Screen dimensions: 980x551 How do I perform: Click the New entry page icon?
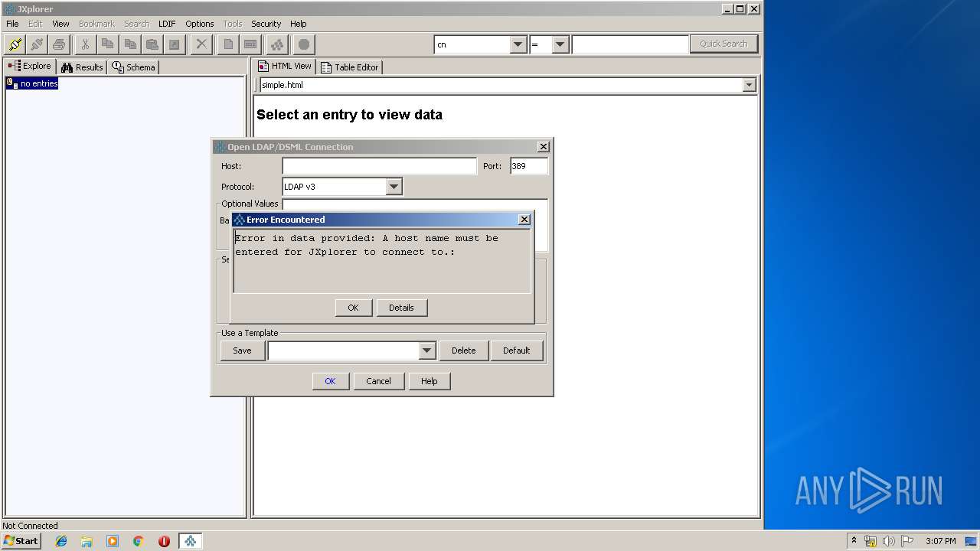click(x=228, y=44)
